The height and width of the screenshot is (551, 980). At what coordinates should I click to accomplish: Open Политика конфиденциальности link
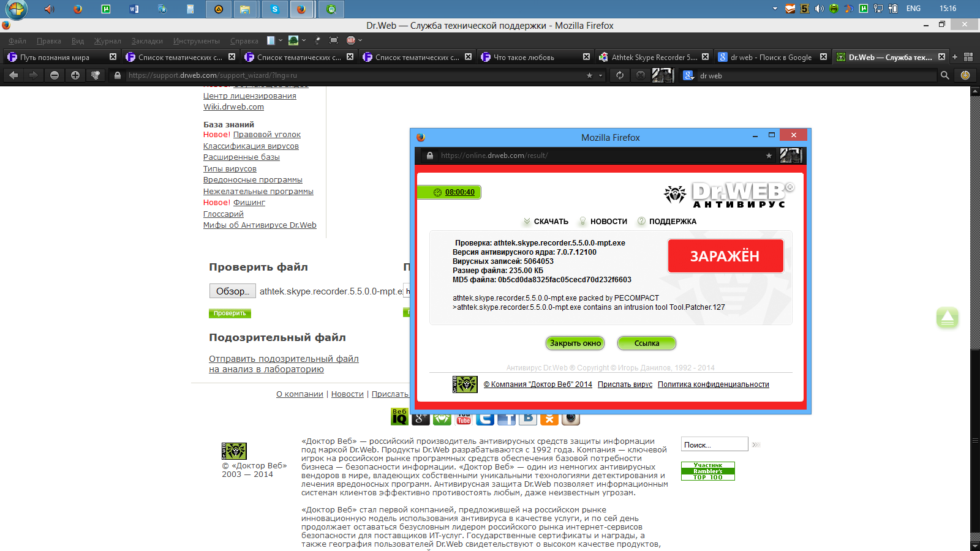pos(714,384)
